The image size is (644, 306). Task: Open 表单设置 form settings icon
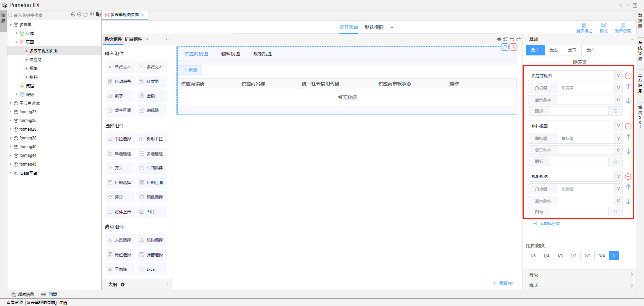tap(623, 28)
